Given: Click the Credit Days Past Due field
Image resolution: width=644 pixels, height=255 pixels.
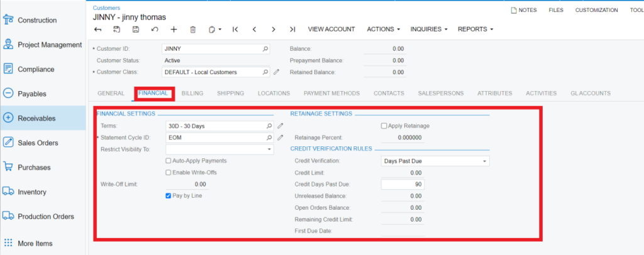Looking at the screenshot, I should [x=402, y=184].
